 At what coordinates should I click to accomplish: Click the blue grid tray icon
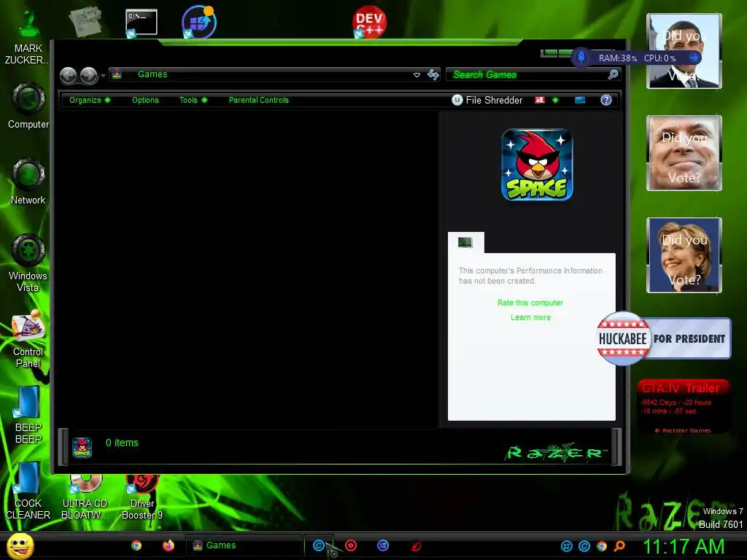click(566, 546)
